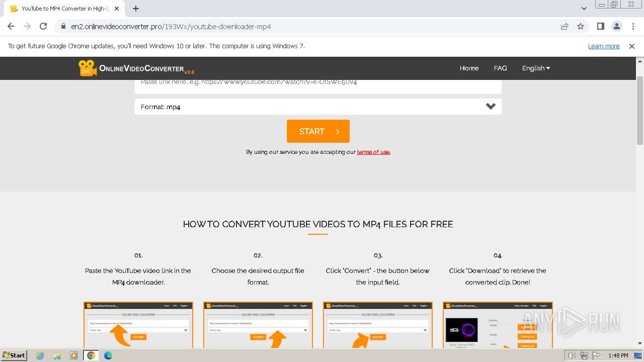This screenshot has height=362, width=644.
Task: Click the orange START button
Action: (x=318, y=131)
